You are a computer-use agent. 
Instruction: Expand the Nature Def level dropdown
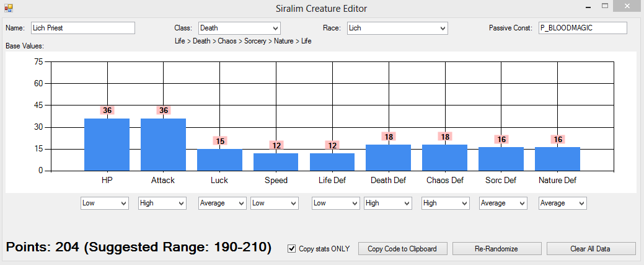[562, 203]
